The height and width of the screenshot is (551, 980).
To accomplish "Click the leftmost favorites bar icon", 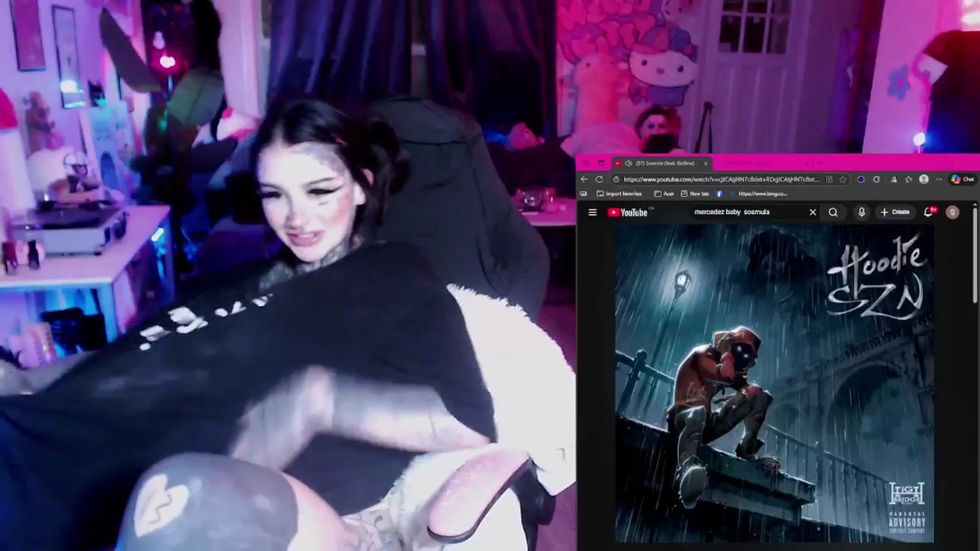I will tap(583, 194).
